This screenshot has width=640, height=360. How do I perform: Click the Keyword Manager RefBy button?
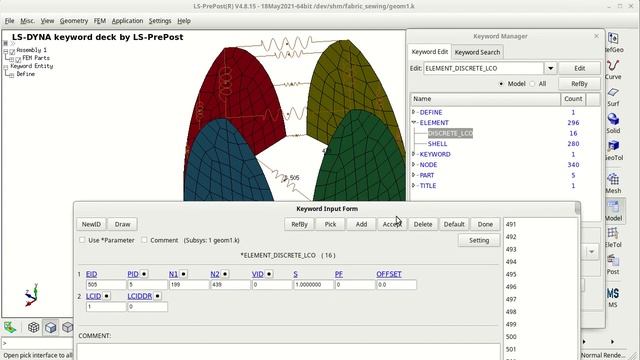[579, 84]
